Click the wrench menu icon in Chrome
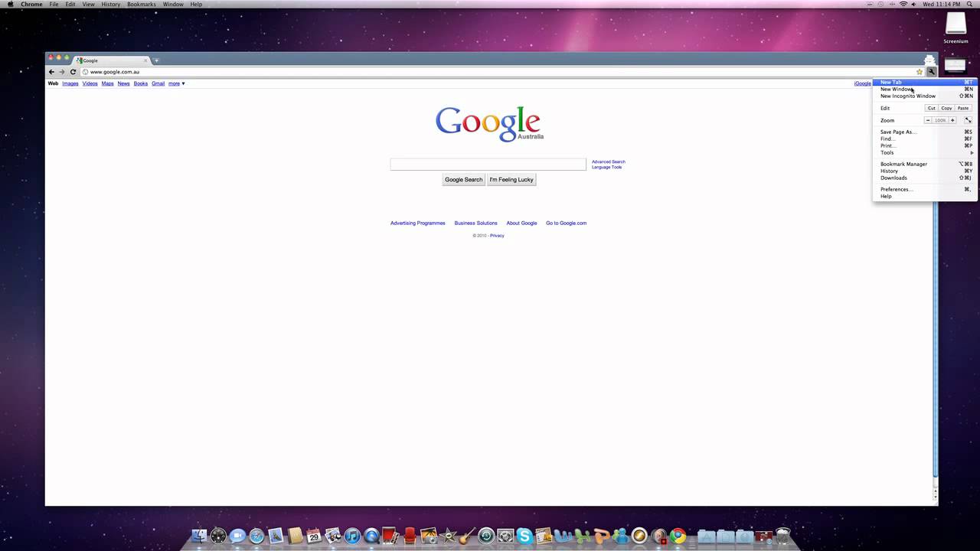Viewport: 980px width, 551px height. point(931,72)
